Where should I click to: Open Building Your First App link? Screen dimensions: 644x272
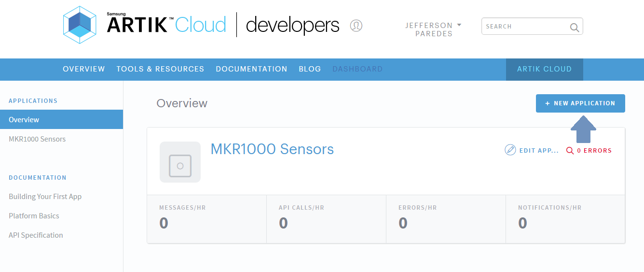pyautogui.click(x=45, y=196)
